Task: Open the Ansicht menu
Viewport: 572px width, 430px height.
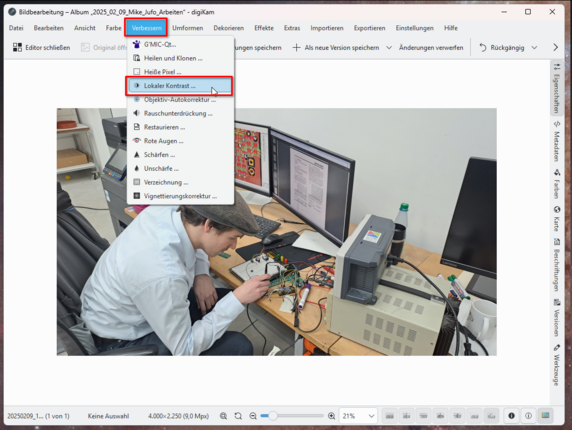Action: point(85,28)
